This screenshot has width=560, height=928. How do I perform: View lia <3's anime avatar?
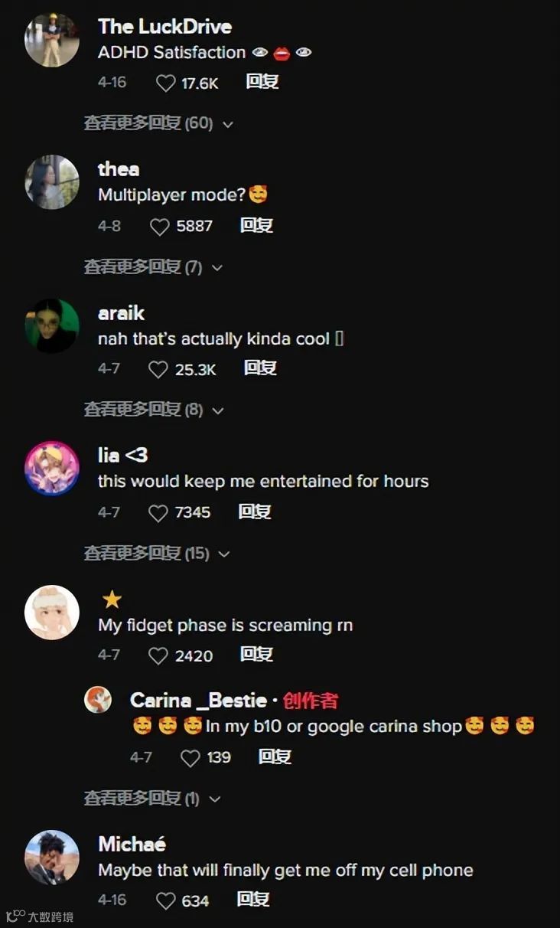(x=52, y=469)
